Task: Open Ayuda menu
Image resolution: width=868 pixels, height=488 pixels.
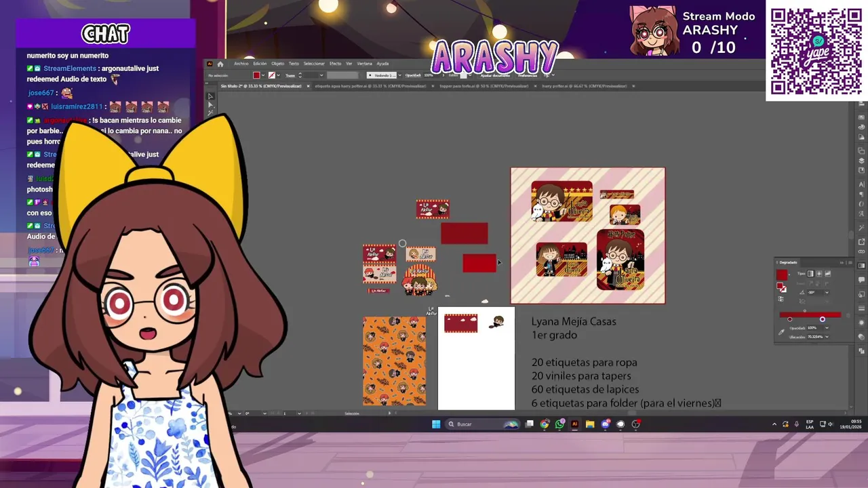Action: coord(382,64)
